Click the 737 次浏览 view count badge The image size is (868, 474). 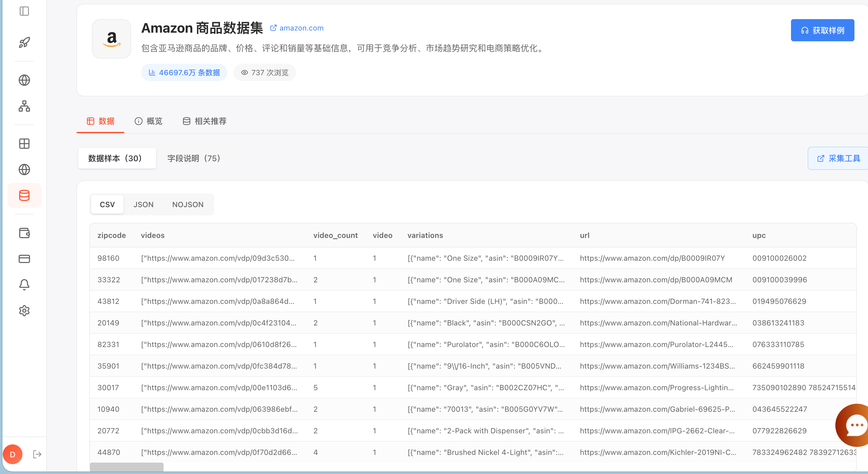(265, 72)
